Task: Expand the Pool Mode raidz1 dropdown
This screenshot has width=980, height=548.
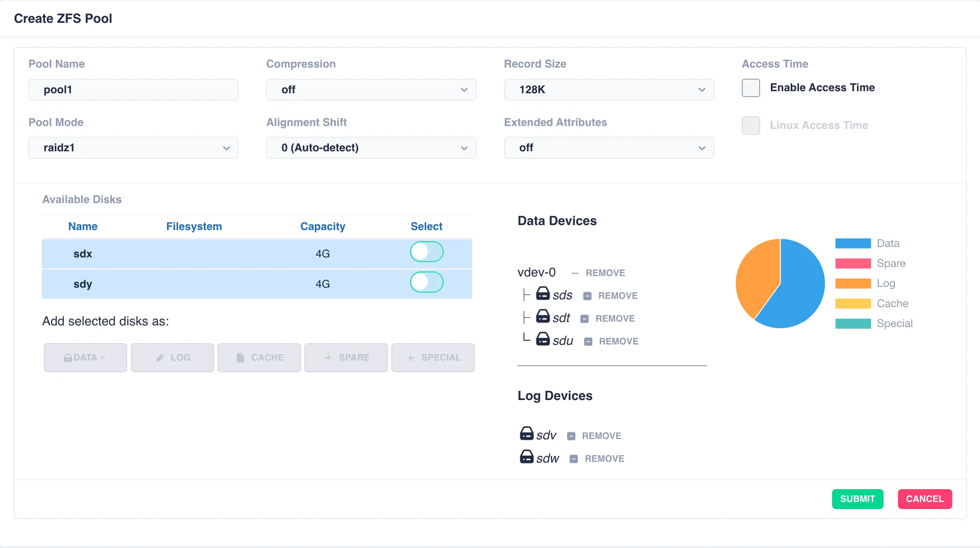Action: (x=133, y=148)
